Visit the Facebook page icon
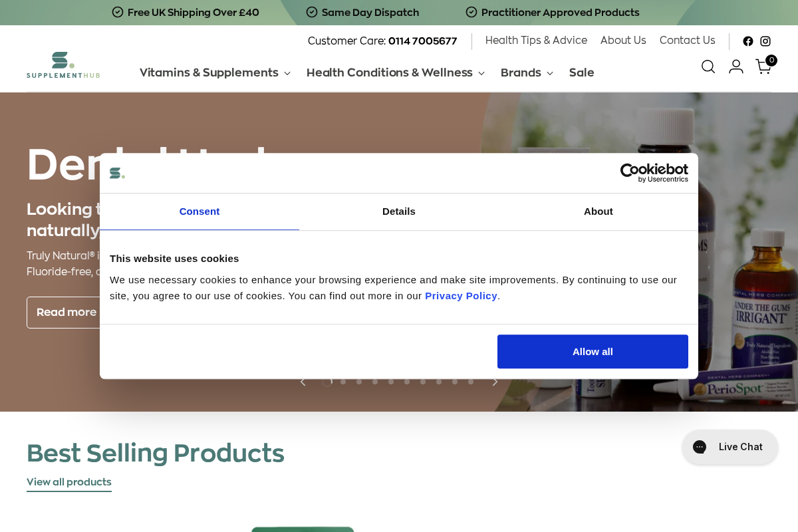This screenshot has width=798, height=532. pyautogui.click(x=748, y=41)
